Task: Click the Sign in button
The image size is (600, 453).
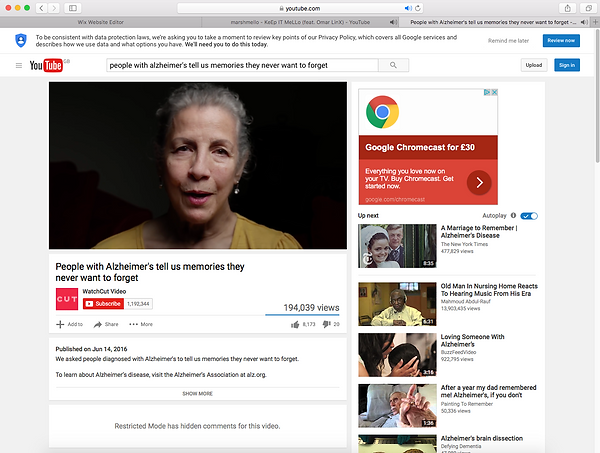Action: point(567,65)
